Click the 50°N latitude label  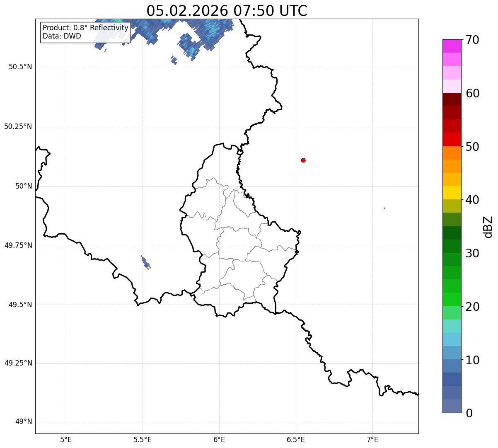tap(24, 186)
